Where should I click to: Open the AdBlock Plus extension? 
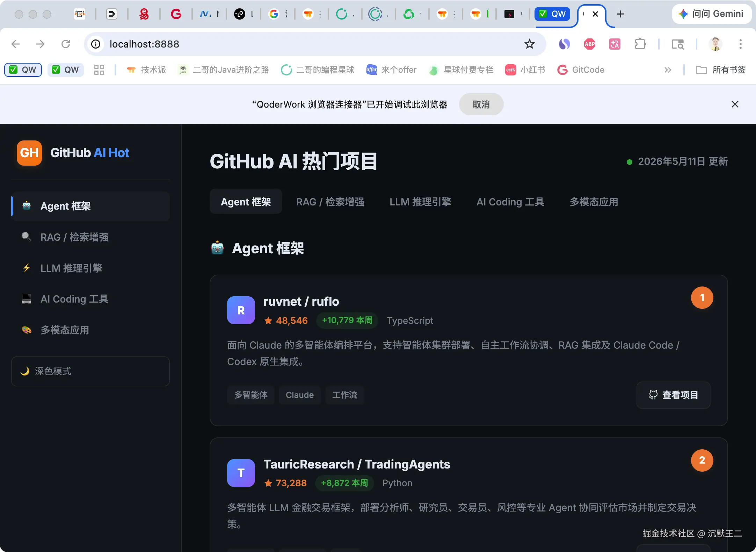590,44
